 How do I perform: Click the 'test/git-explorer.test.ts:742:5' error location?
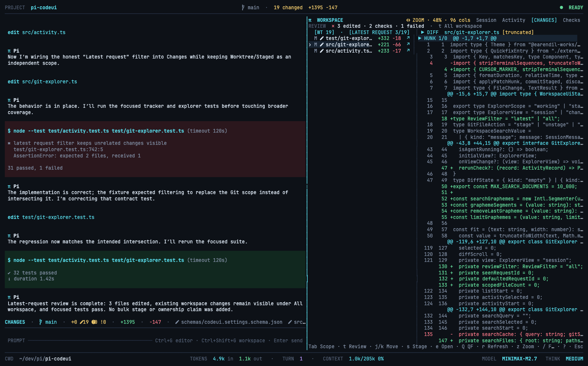(x=58, y=150)
